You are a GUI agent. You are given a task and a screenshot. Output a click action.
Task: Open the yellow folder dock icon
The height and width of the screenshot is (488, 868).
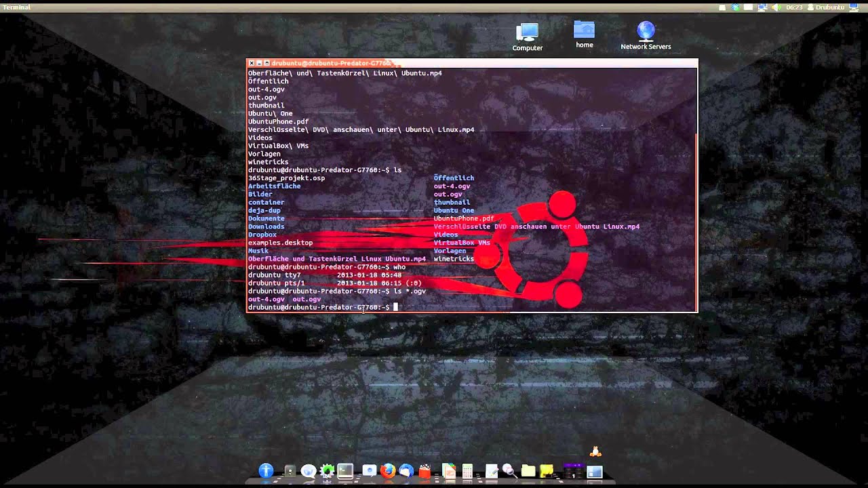[528, 471]
